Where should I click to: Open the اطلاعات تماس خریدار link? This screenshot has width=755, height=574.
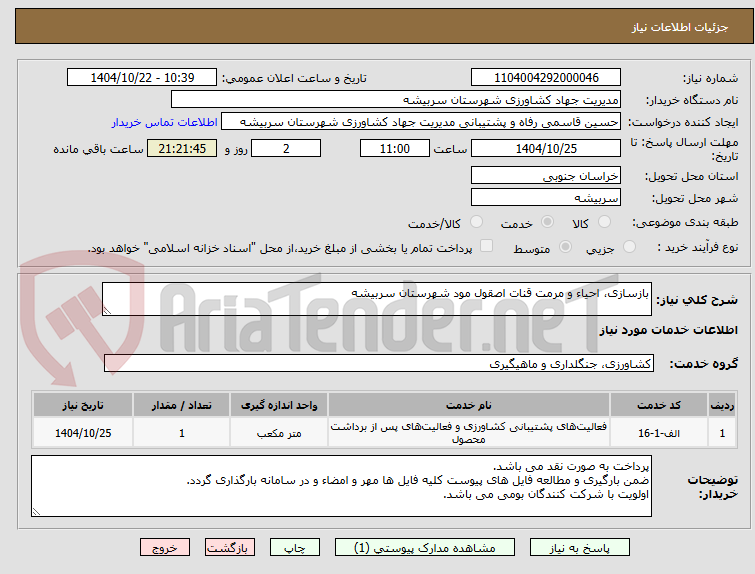point(165,122)
